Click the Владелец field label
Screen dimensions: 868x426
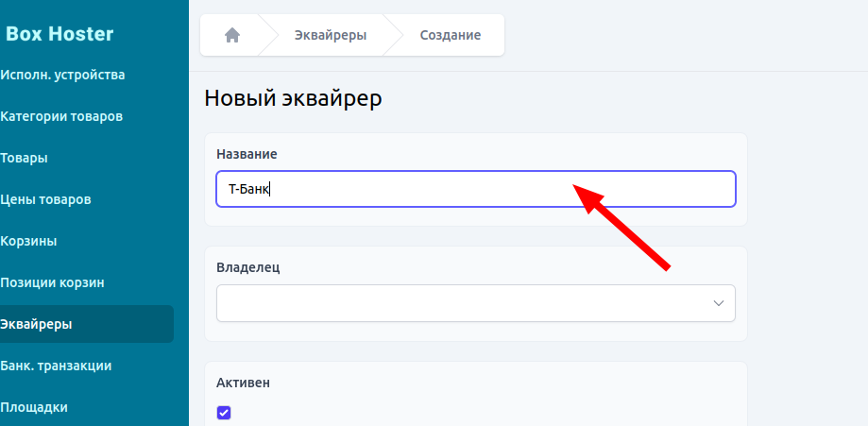(248, 267)
